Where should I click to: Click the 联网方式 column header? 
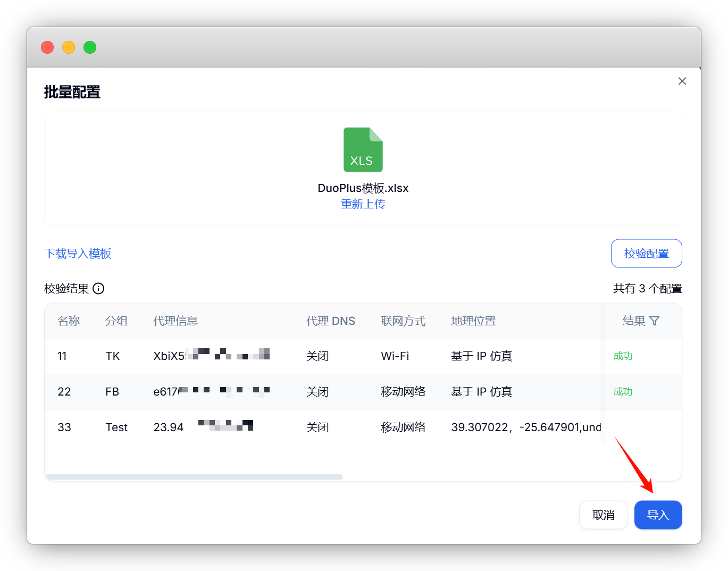(x=403, y=321)
